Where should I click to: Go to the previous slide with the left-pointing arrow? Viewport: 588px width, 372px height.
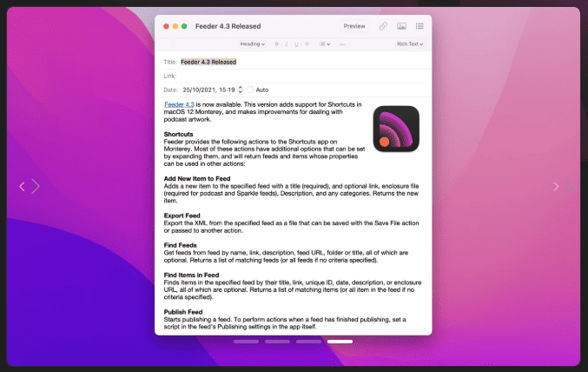click(22, 187)
